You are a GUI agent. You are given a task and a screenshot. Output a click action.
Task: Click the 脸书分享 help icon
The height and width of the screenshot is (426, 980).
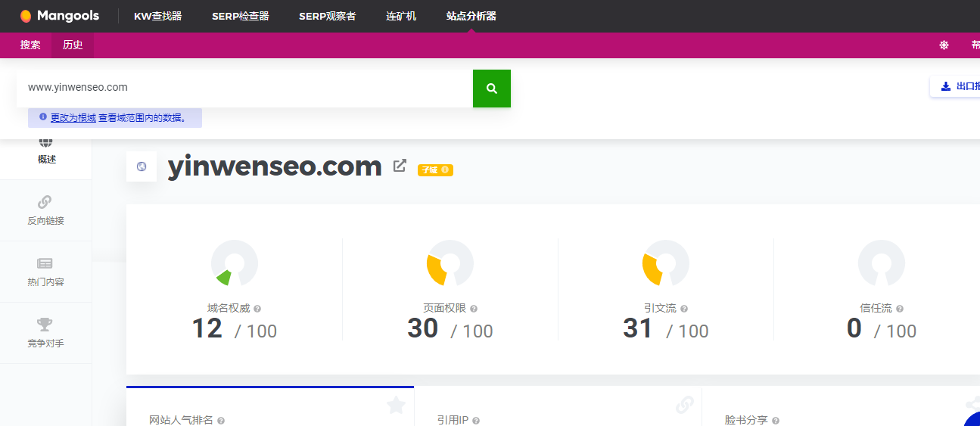click(776, 420)
